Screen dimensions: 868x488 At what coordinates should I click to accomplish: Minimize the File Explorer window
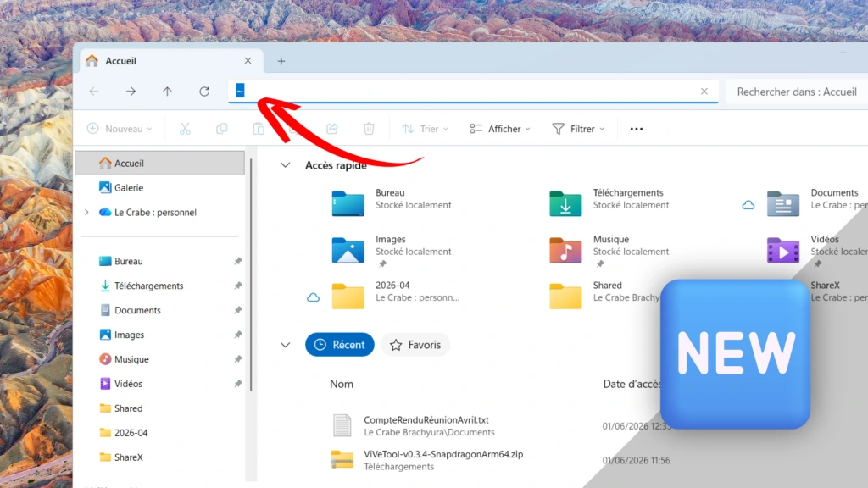843,53
